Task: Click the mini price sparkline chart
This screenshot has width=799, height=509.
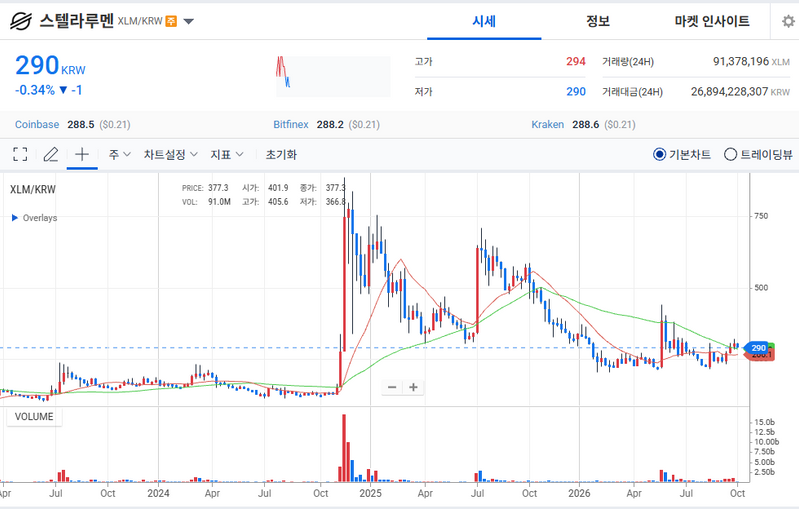Action: tap(333, 76)
